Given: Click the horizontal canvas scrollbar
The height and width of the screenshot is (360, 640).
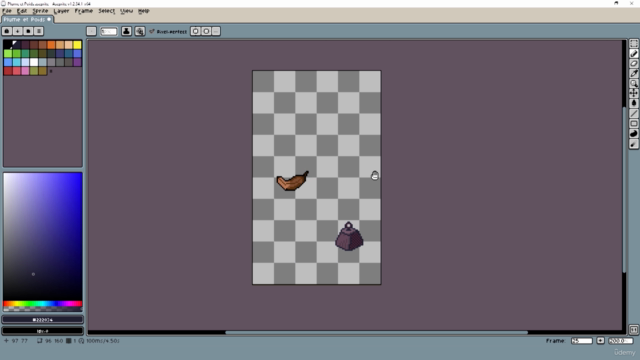Looking at the screenshot, I should coord(376,332).
